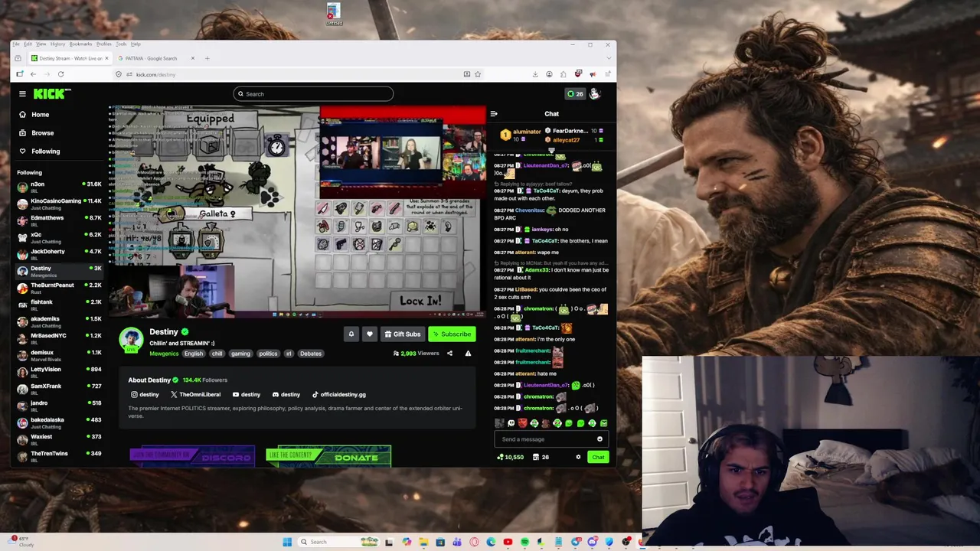Open xQc channel in sidebar
The width and height of the screenshot is (980, 551).
tap(60, 237)
